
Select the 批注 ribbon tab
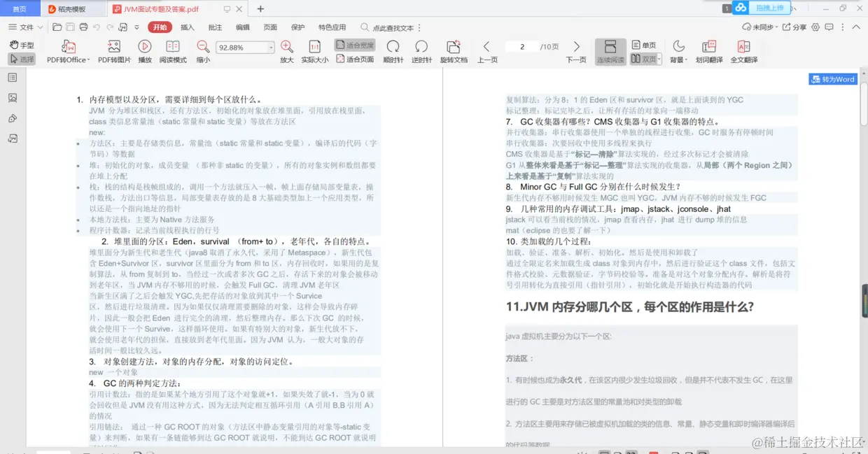(215, 27)
